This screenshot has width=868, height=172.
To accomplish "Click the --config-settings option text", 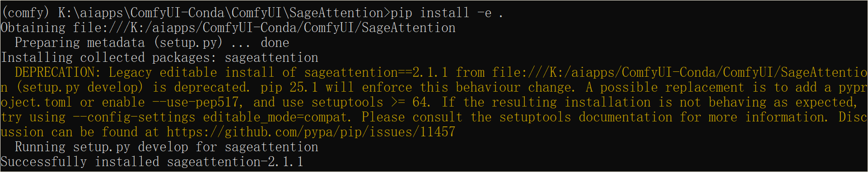I will [134, 117].
